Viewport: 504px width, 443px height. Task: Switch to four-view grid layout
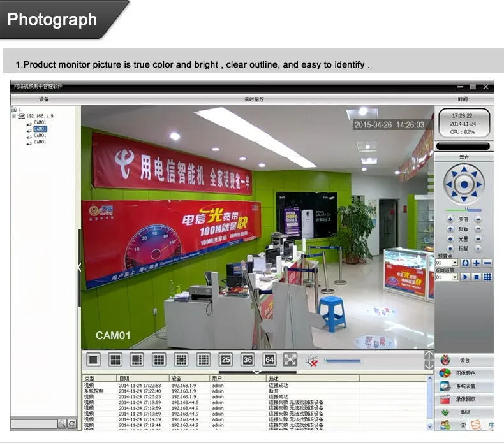[x=115, y=359]
